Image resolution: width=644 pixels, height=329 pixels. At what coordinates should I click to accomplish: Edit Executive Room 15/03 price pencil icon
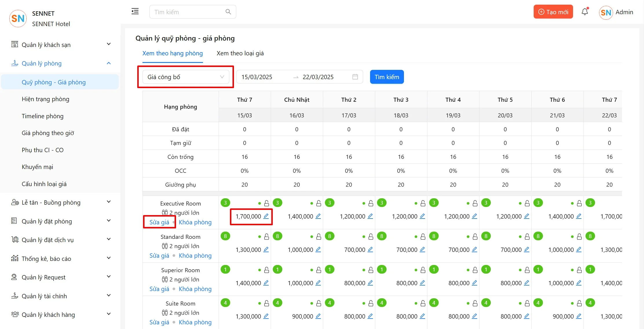266,216
